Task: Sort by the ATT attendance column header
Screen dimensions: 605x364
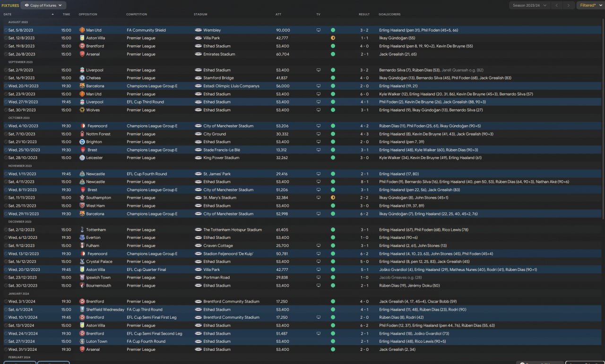Action: coord(278,14)
